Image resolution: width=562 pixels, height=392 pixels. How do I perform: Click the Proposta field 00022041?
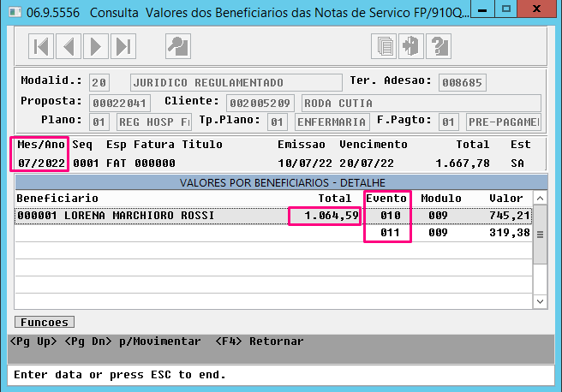click(x=119, y=103)
